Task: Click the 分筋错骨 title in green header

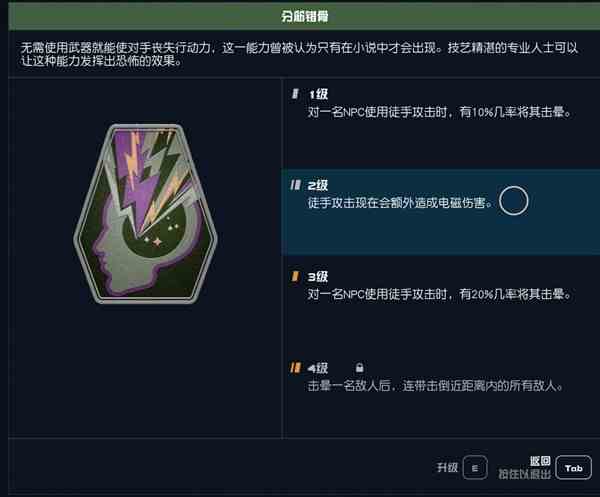Action: [305, 16]
